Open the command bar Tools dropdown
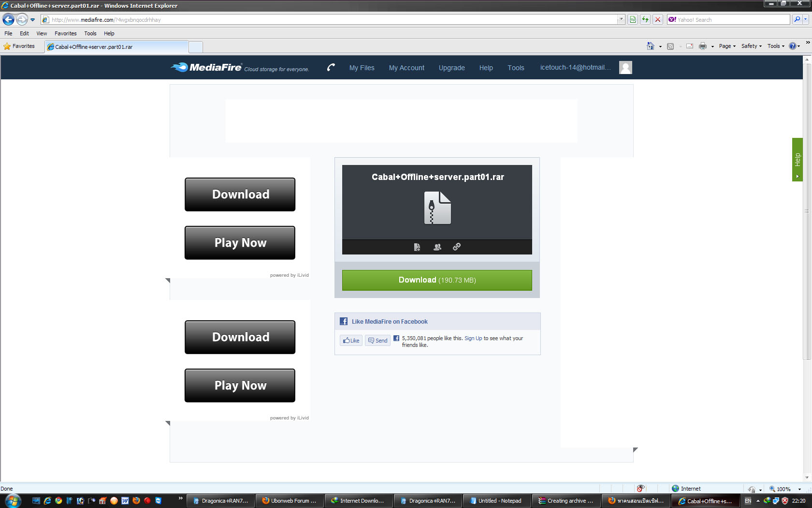The image size is (812, 508). (x=776, y=46)
